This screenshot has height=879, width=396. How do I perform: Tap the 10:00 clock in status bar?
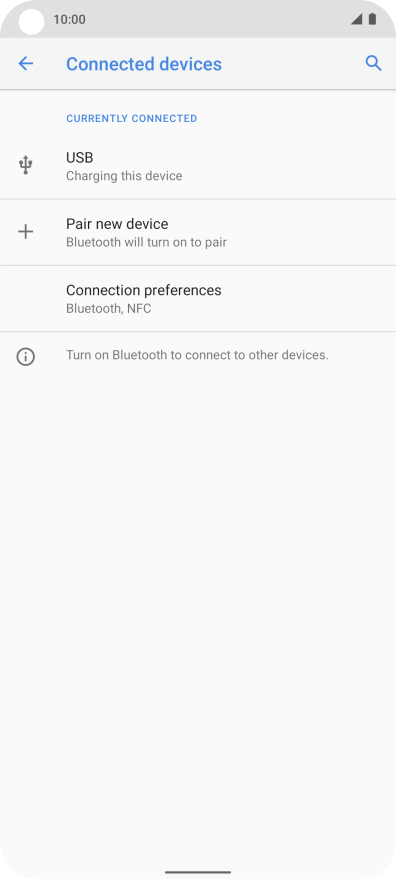pyautogui.click(x=69, y=20)
